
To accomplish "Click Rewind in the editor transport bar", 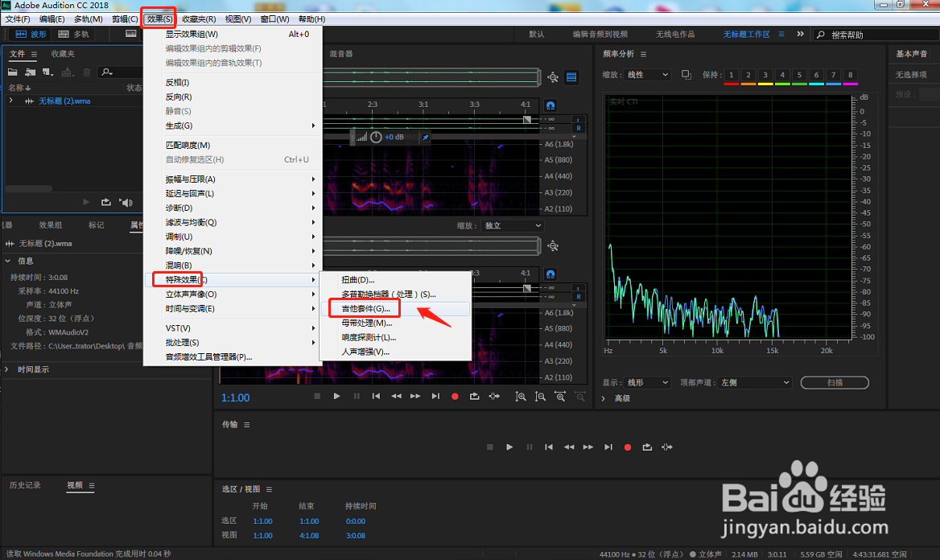I will coord(396,397).
